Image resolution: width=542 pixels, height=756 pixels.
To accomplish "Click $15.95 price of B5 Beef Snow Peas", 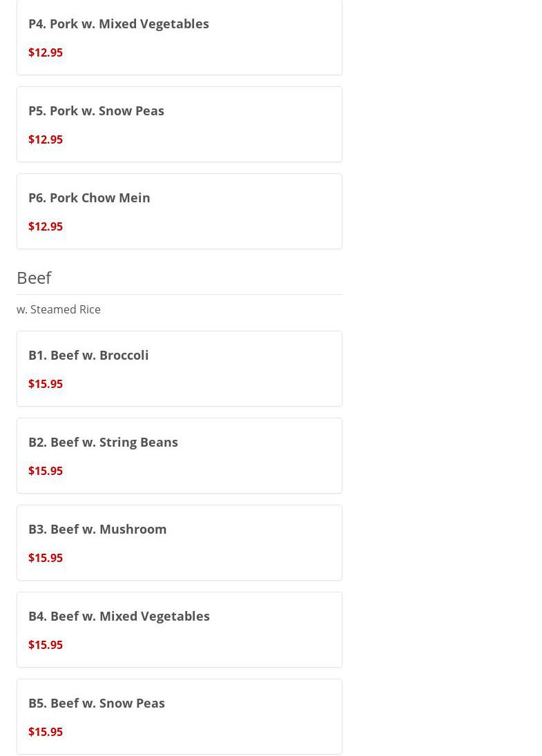I will pos(46,732).
